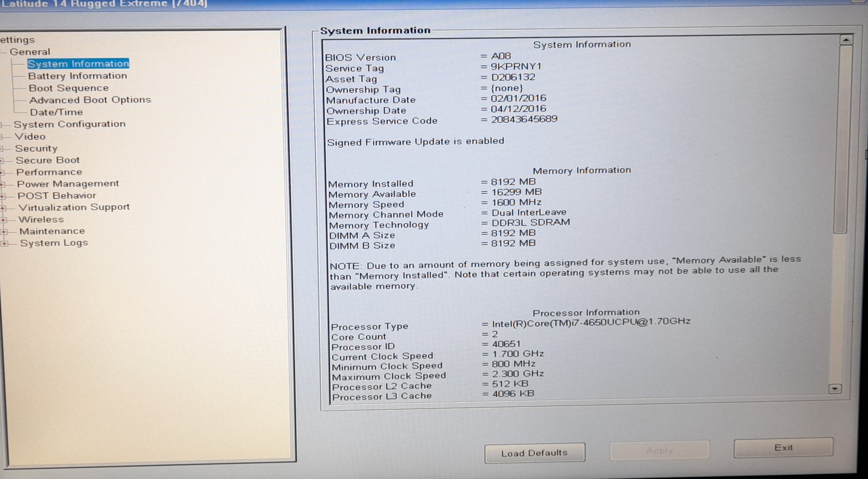The width and height of the screenshot is (868, 479).
Task: Expand the Wireless settings node
Action: pyautogui.click(x=4, y=220)
